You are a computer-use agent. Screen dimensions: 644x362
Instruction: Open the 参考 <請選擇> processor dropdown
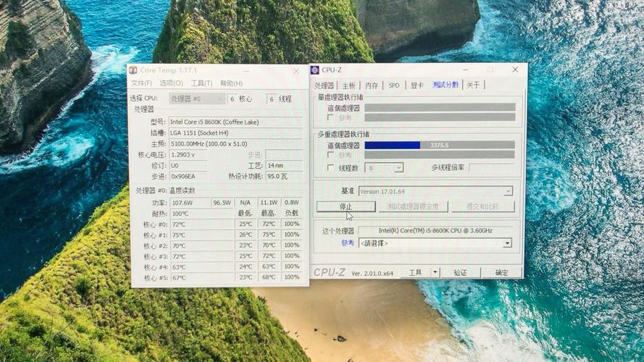pyautogui.click(x=507, y=243)
